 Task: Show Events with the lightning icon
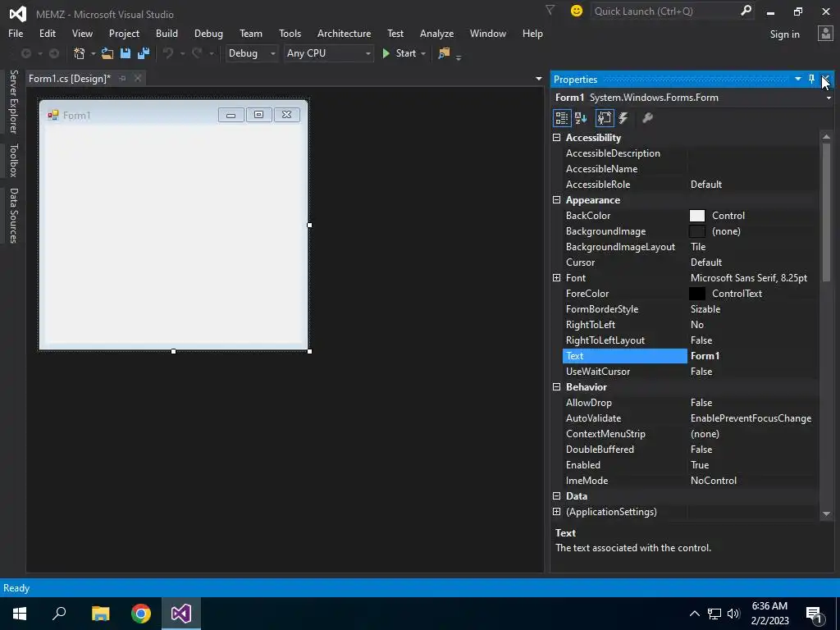pos(623,118)
